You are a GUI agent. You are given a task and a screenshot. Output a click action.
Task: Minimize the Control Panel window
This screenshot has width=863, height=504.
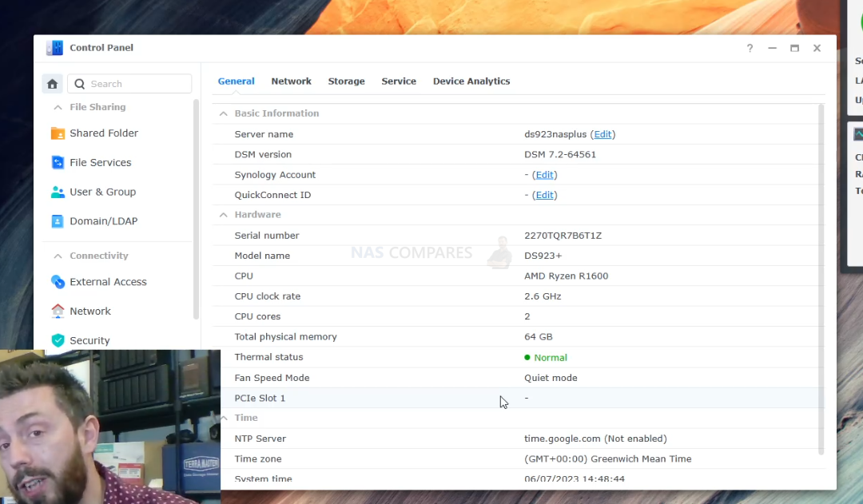pyautogui.click(x=772, y=48)
